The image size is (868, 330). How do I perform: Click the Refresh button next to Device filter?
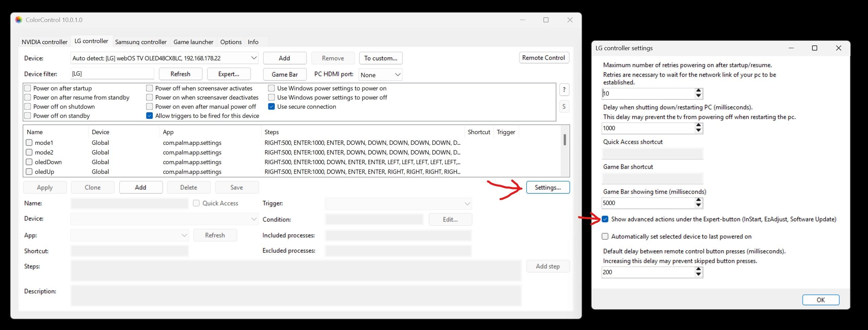pyautogui.click(x=181, y=74)
